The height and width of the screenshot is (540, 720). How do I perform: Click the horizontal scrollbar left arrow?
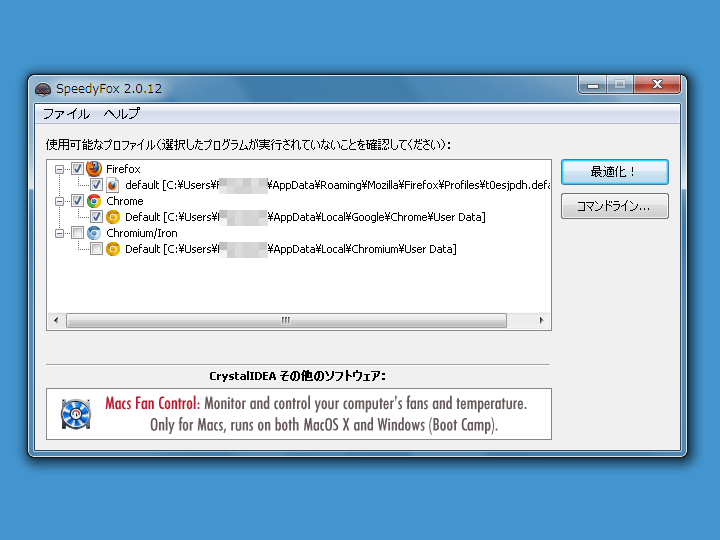pyautogui.click(x=56, y=320)
